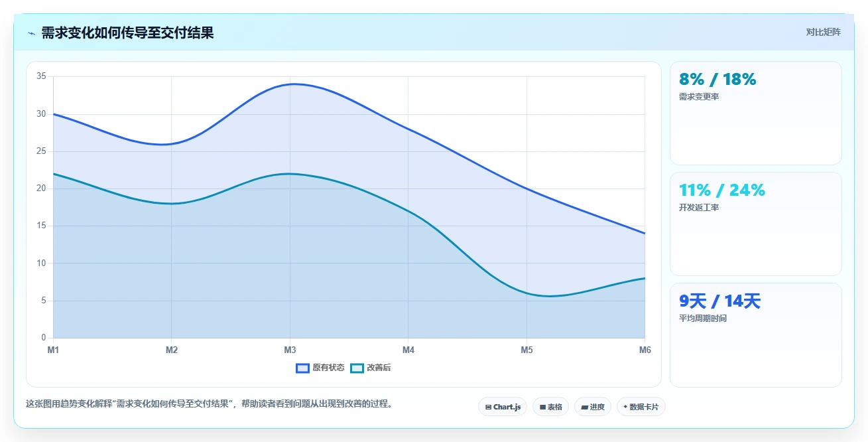Click the M5 x-axis label
This screenshot has height=442, width=868.
527,350
